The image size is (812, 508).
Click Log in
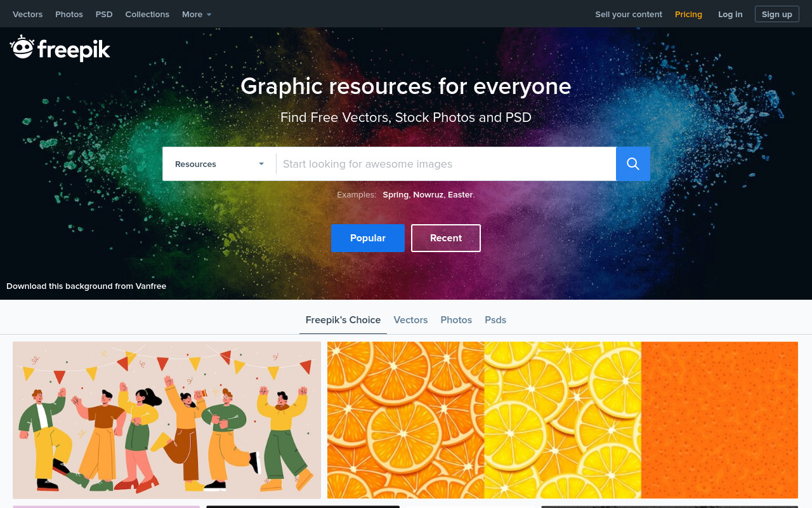[730, 14]
